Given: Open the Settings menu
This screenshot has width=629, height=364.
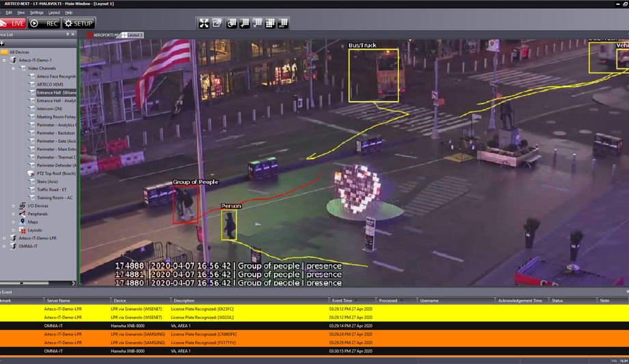Looking at the screenshot, I should click(x=36, y=12).
